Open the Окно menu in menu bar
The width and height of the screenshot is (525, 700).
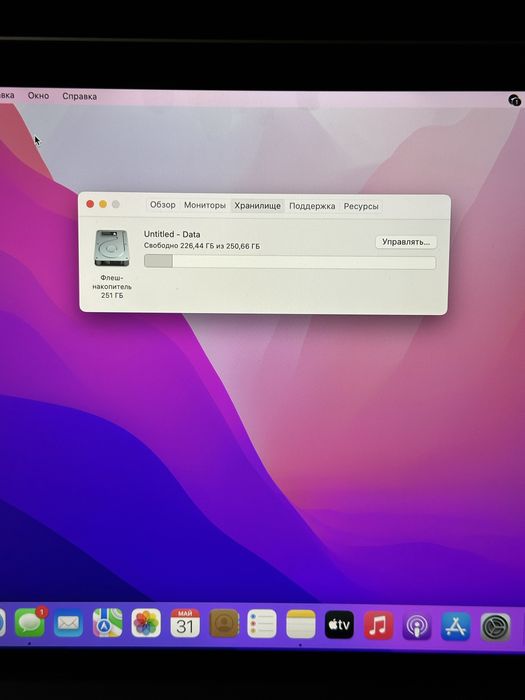pos(38,96)
